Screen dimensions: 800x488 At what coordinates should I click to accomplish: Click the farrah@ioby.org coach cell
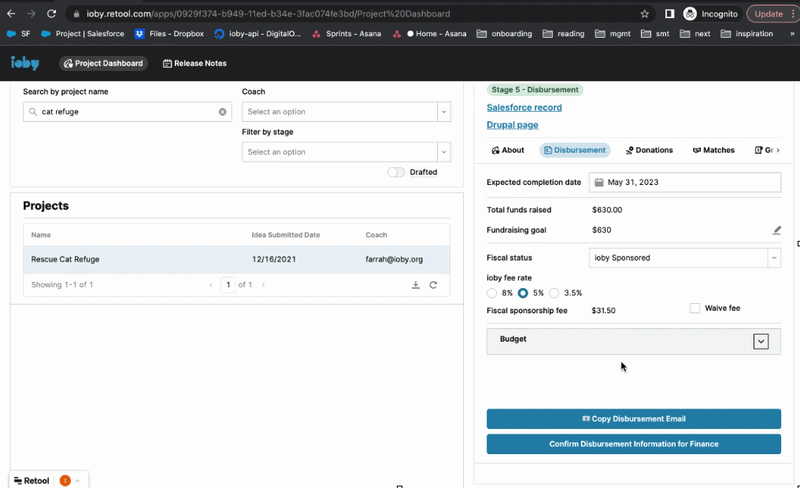tap(394, 259)
